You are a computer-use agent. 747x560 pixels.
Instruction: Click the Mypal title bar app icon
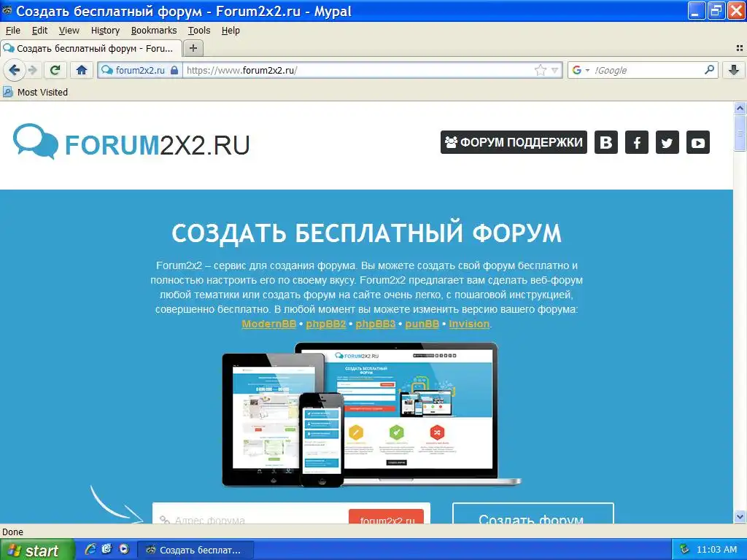click(x=7, y=10)
